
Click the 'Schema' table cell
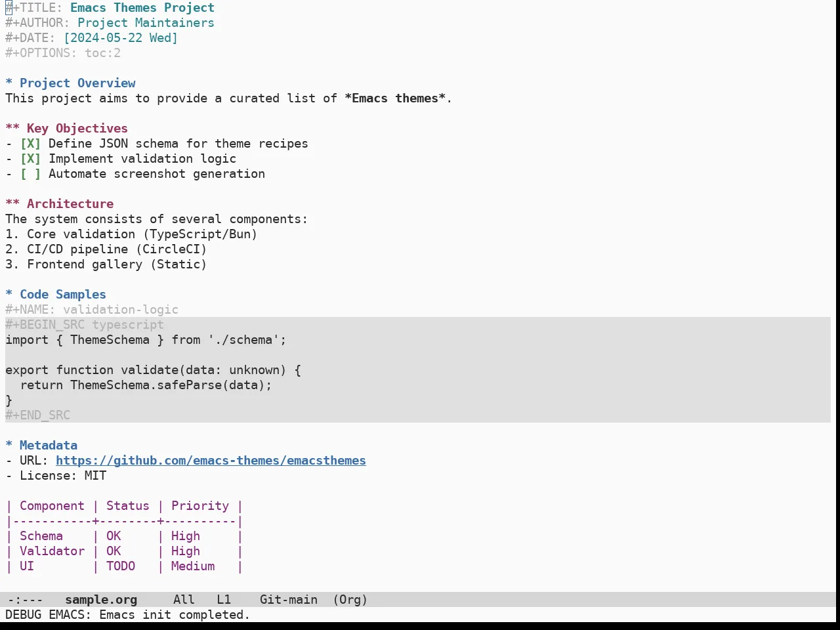pos(41,536)
